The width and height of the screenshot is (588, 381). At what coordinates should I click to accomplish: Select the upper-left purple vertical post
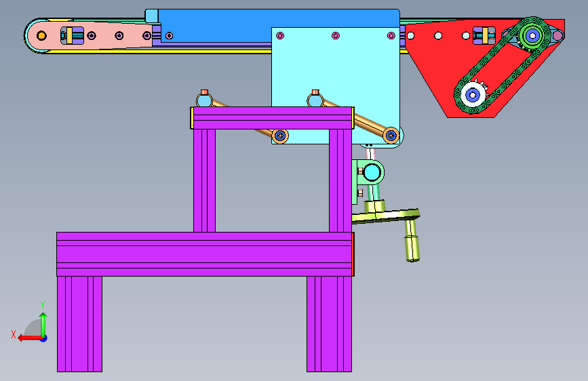204,180
